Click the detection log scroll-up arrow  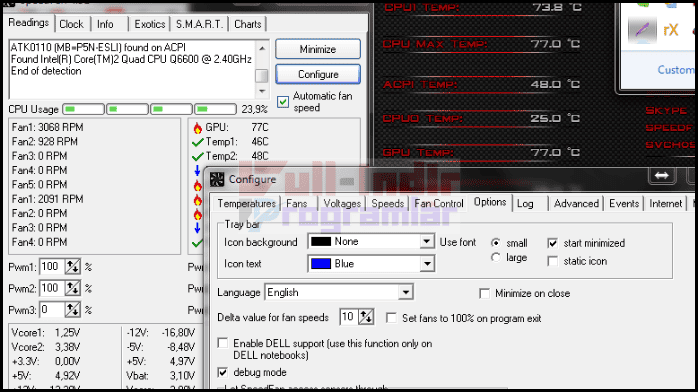click(262, 48)
